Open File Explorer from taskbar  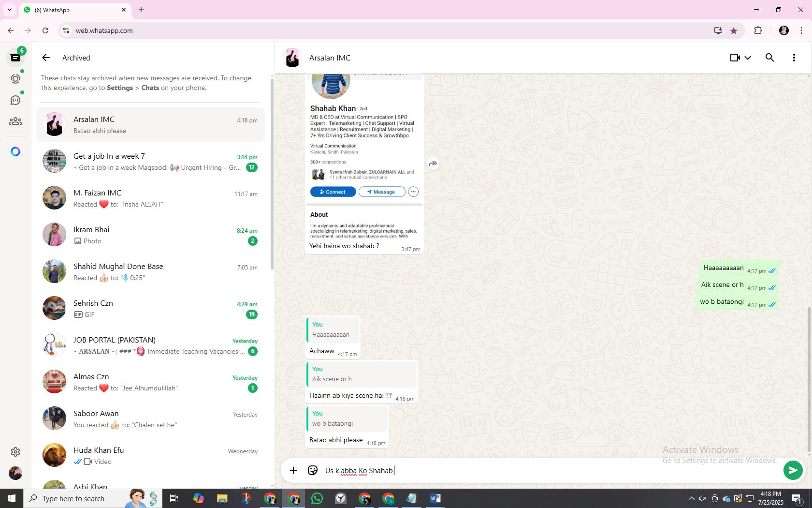(222, 498)
